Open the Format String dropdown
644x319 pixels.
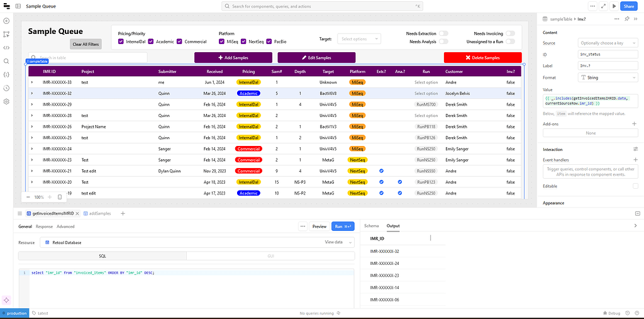(x=608, y=77)
